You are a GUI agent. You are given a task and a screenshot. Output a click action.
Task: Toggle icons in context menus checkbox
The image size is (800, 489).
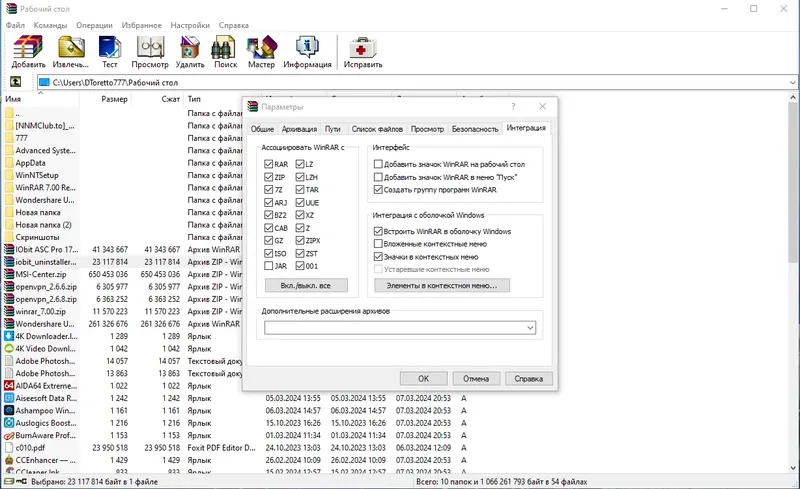click(x=378, y=256)
